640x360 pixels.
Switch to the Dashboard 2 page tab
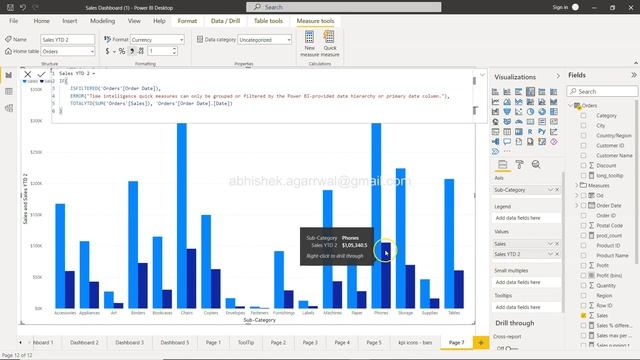84,342
